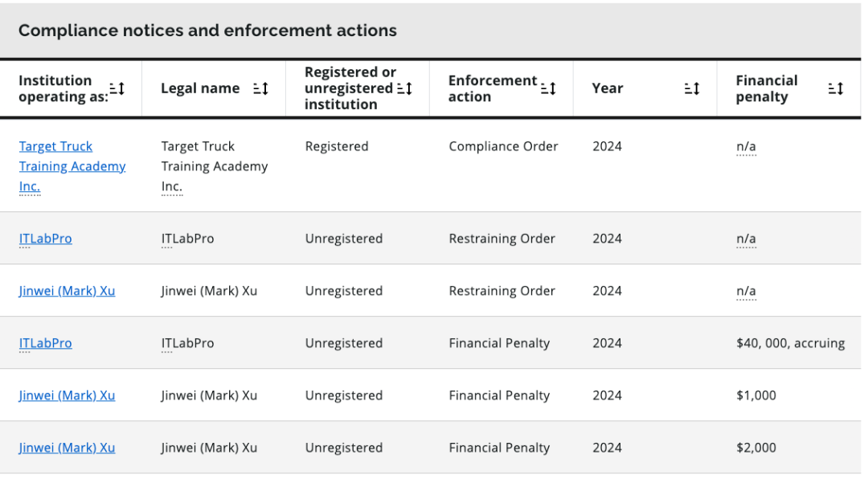Image resolution: width=868 pixels, height=479 pixels.
Task: Open ITLabPro link in Restraining Order row
Action: pyautogui.click(x=45, y=239)
